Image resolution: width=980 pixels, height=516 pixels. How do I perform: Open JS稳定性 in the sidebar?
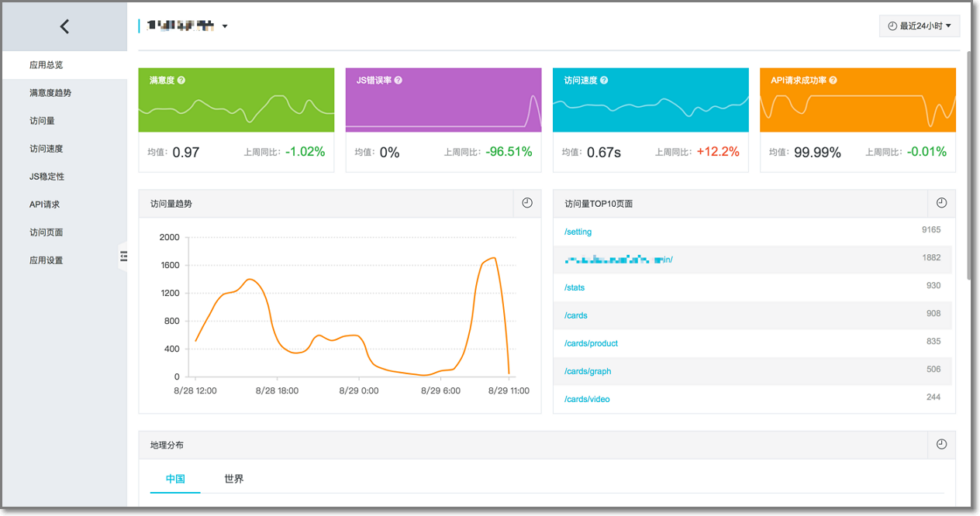(64, 177)
